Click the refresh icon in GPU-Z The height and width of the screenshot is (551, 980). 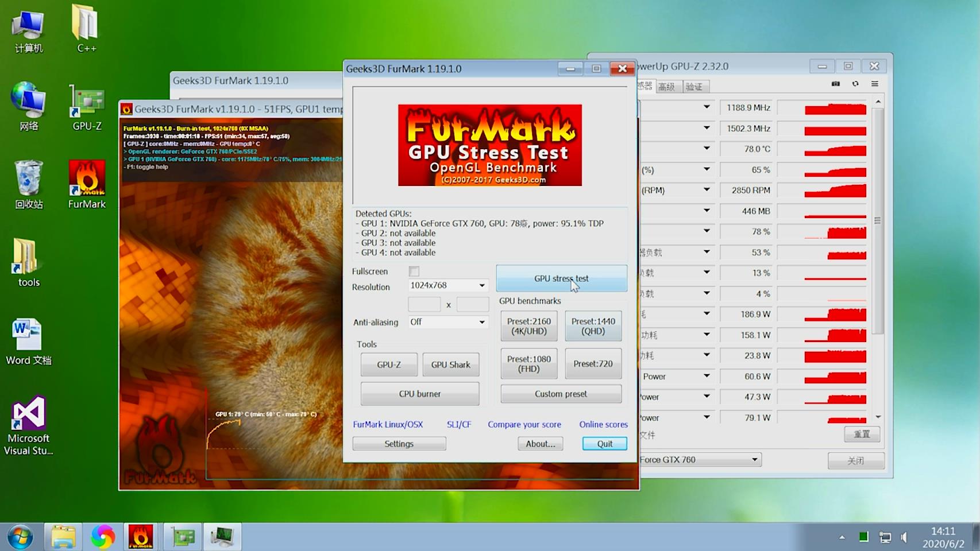tap(855, 84)
